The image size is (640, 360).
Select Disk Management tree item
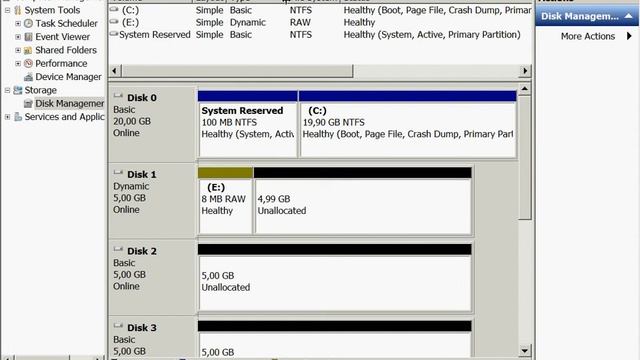(69, 103)
